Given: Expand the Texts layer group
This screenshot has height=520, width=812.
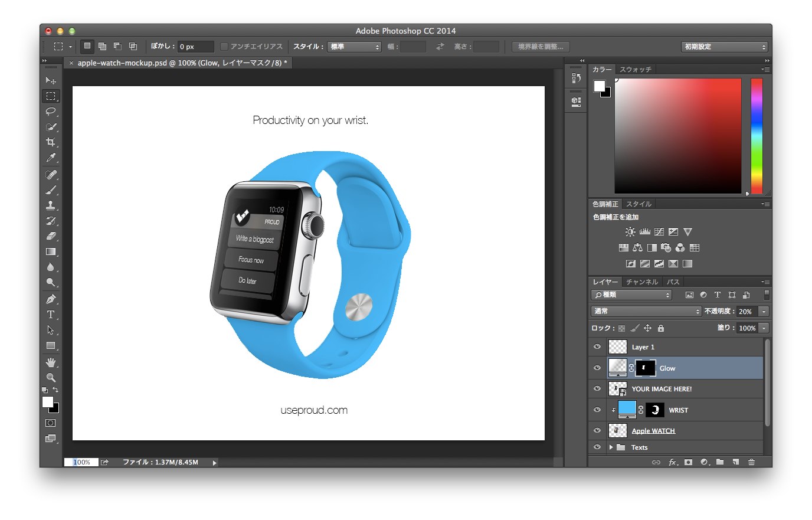Looking at the screenshot, I should 611,447.
